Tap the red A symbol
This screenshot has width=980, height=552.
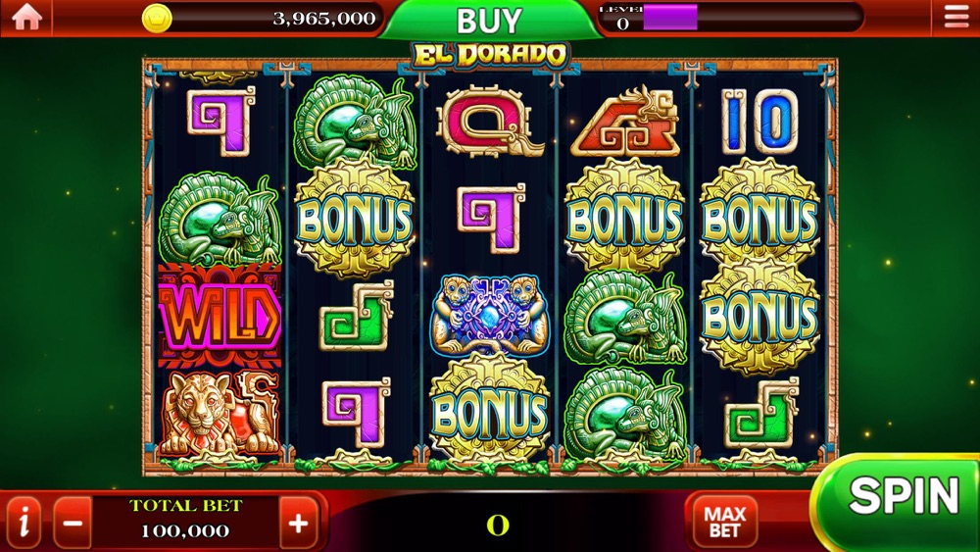coord(625,122)
